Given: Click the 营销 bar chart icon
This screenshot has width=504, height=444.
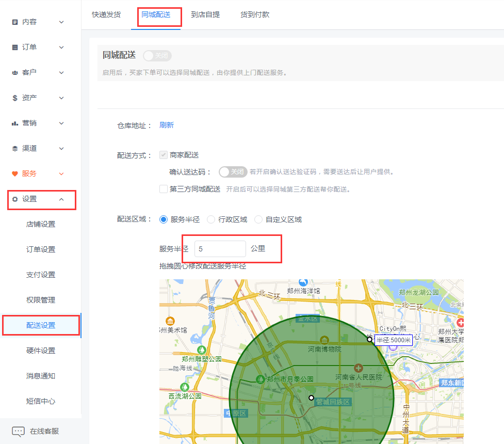Looking at the screenshot, I should tap(15, 123).
